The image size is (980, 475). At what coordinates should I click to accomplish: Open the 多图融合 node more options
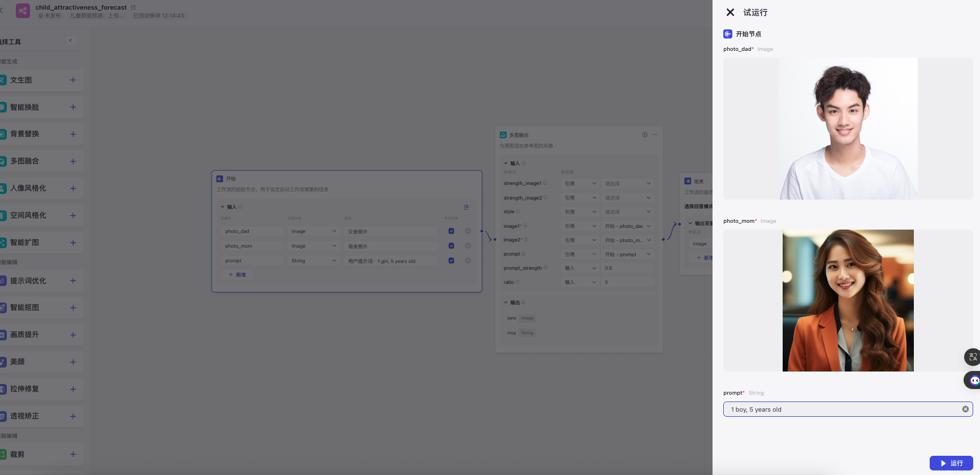(655, 135)
